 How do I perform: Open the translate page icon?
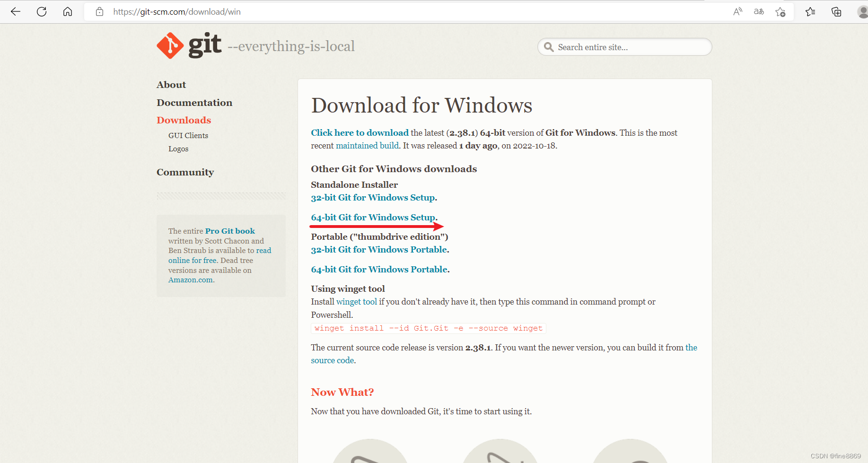pyautogui.click(x=759, y=12)
